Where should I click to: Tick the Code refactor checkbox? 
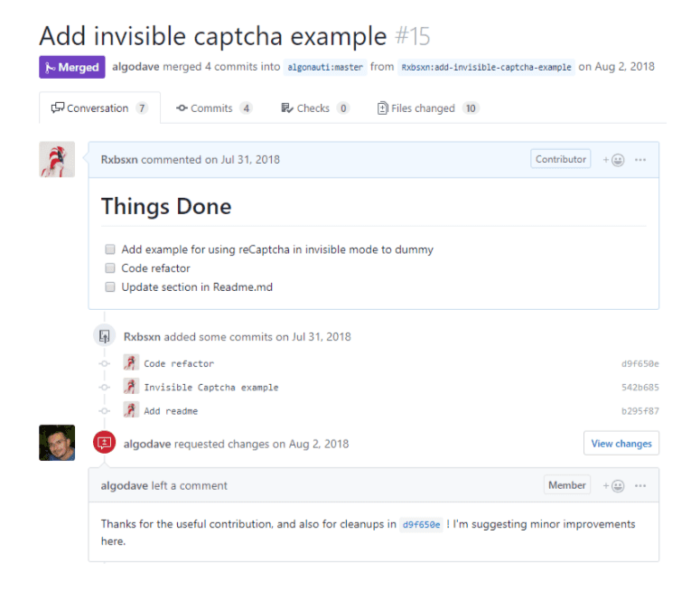pyautogui.click(x=110, y=268)
